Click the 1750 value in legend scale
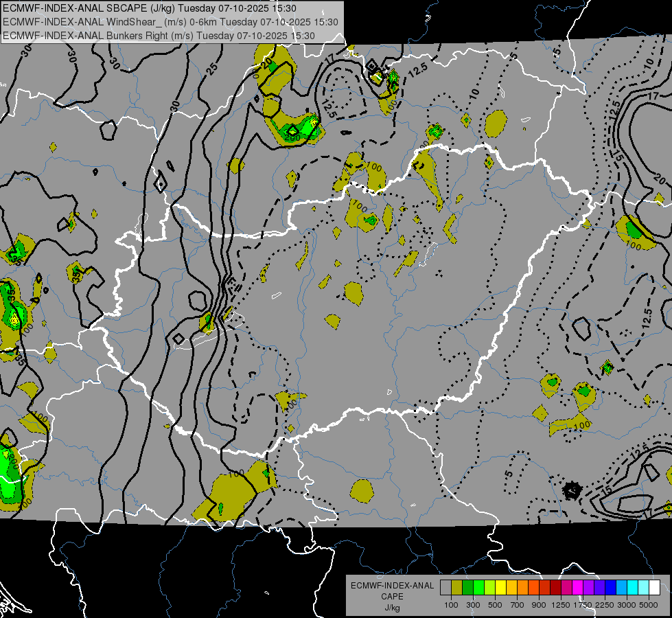This screenshot has width=672, height=618. point(583,605)
